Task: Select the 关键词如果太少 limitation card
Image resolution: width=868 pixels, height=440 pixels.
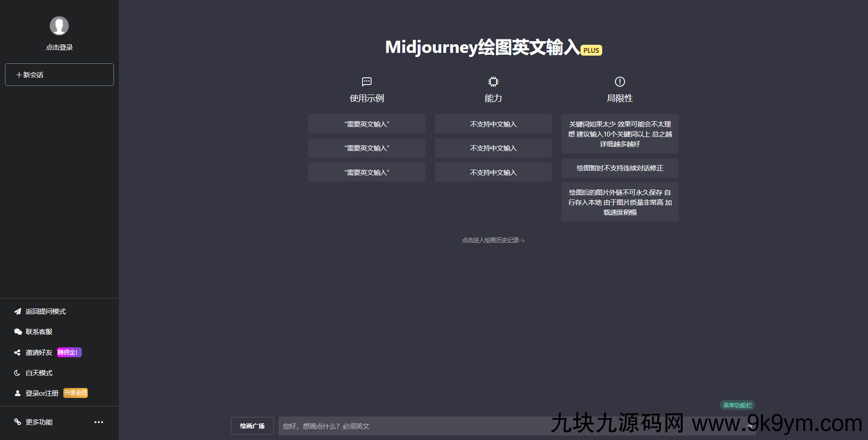Action: click(x=620, y=134)
